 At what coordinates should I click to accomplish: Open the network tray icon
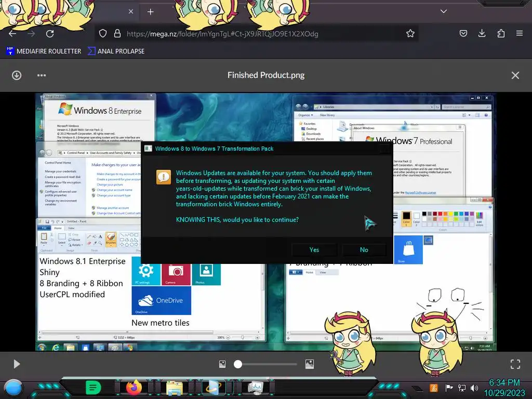(462, 388)
